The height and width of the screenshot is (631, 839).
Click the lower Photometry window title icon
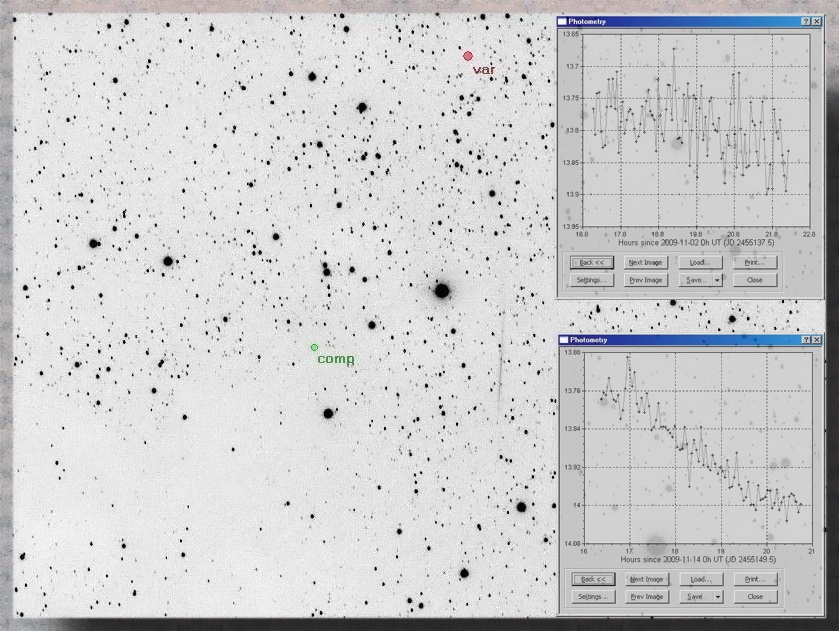click(x=563, y=340)
